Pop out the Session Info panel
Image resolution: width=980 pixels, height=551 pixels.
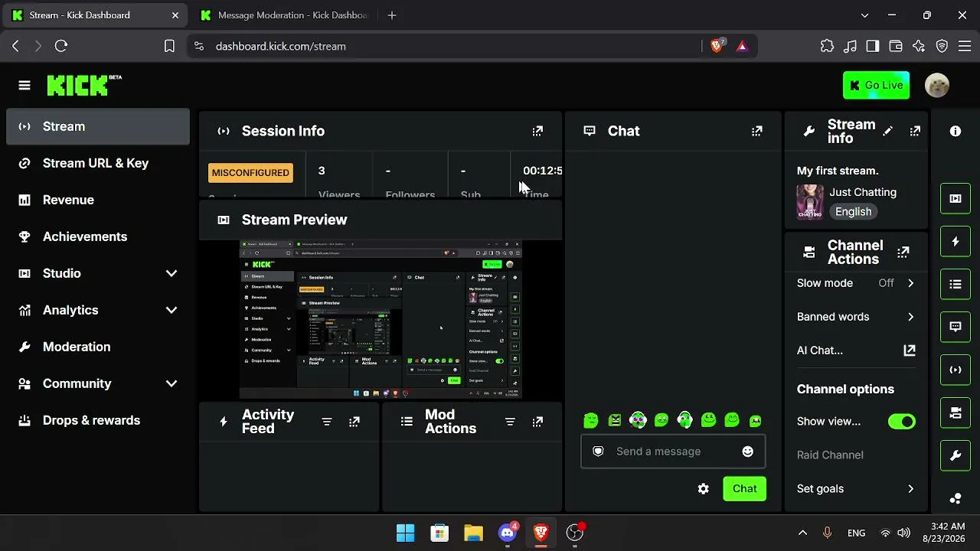click(537, 131)
